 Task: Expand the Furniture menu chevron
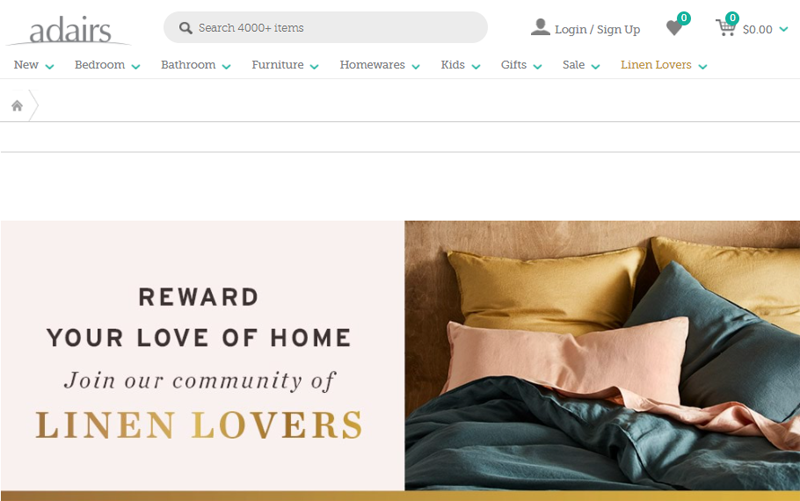tap(314, 66)
